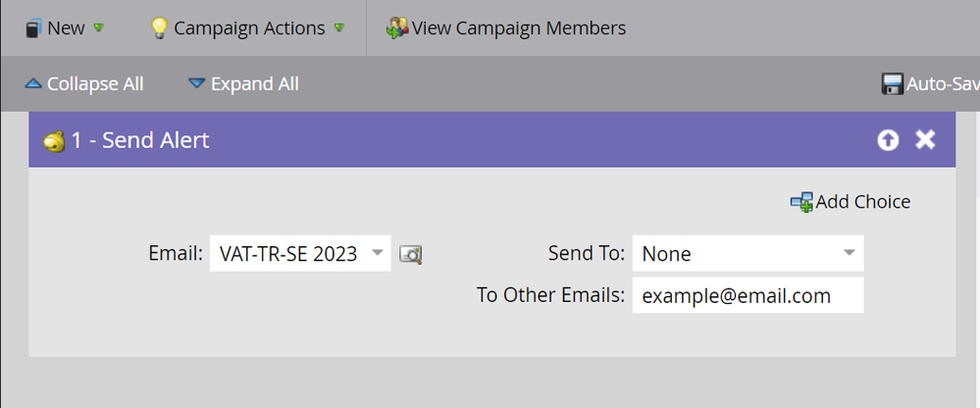This screenshot has width=980, height=408.
Task: Click the Collapse All triangle icon
Action: pyautogui.click(x=33, y=84)
